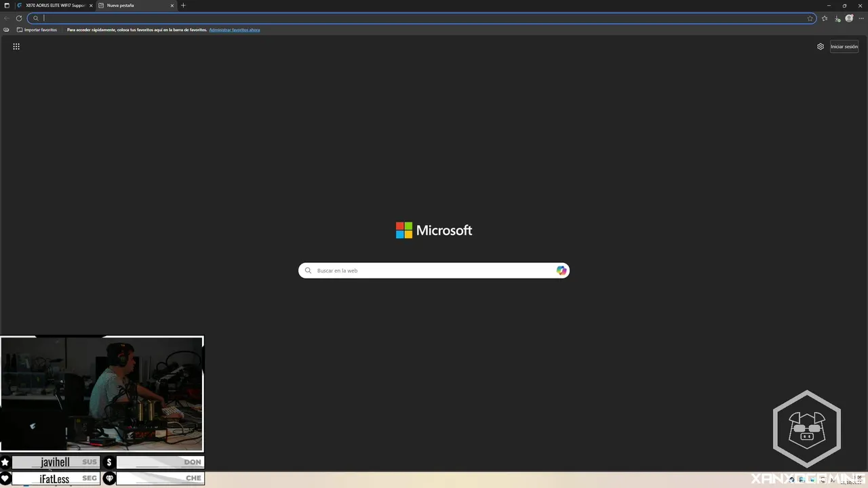
Task: Open the Downloads icon in toolbar
Action: [837, 18]
